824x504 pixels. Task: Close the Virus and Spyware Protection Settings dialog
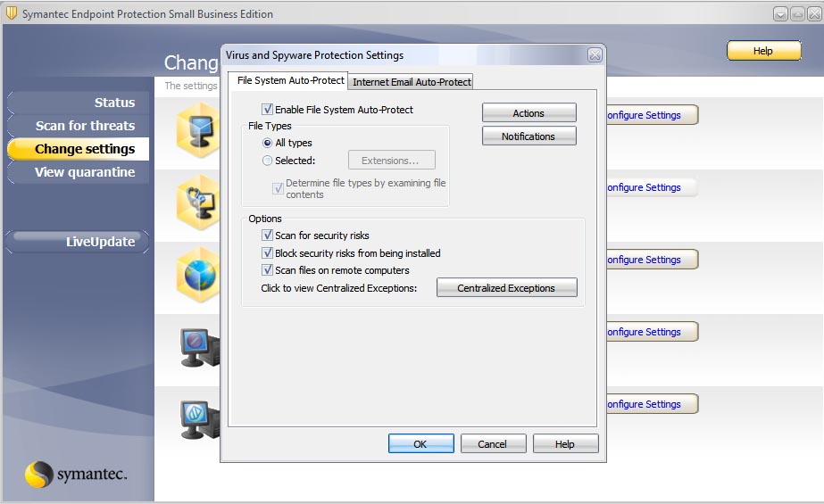pyautogui.click(x=595, y=55)
